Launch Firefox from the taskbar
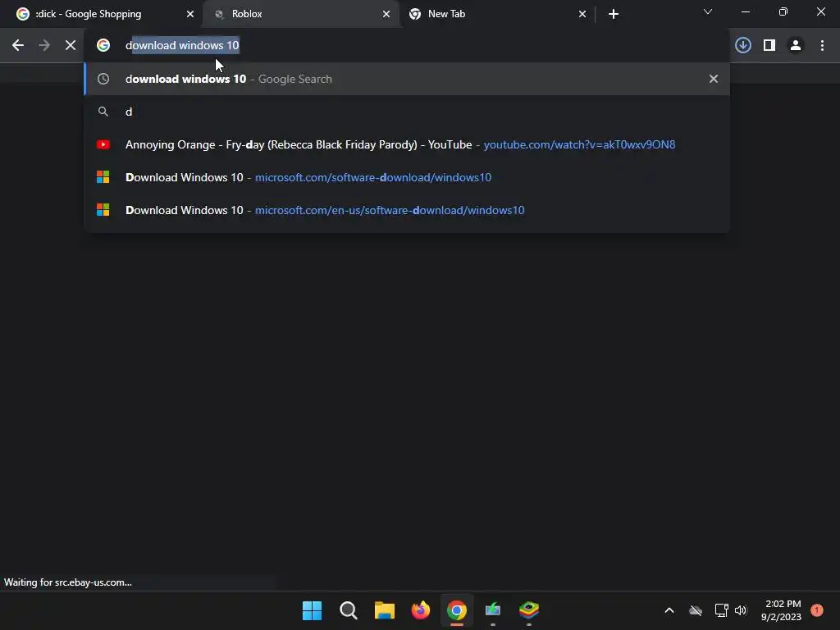The image size is (840, 630). pyautogui.click(x=421, y=610)
